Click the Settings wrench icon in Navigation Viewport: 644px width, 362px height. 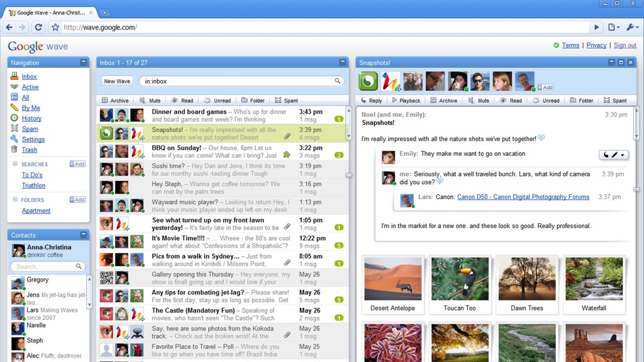[x=14, y=139]
